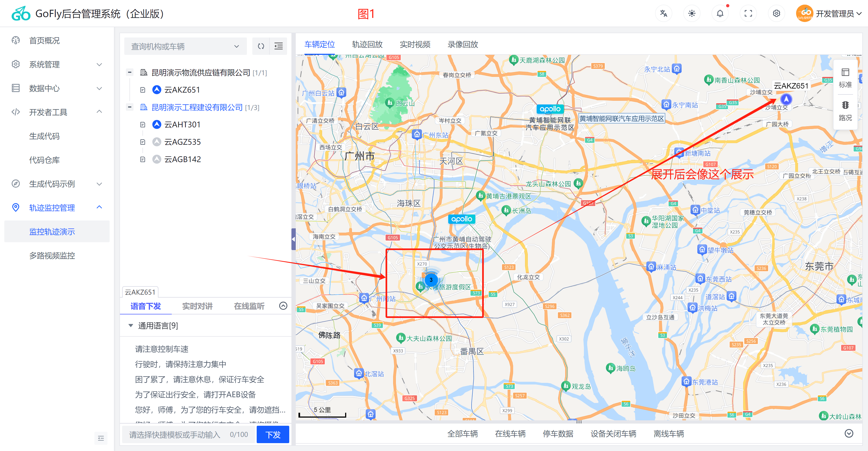The height and width of the screenshot is (451, 868).
Task: Collapse 昆明演示工程建设有限公司 tree node
Action: (x=129, y=107)
